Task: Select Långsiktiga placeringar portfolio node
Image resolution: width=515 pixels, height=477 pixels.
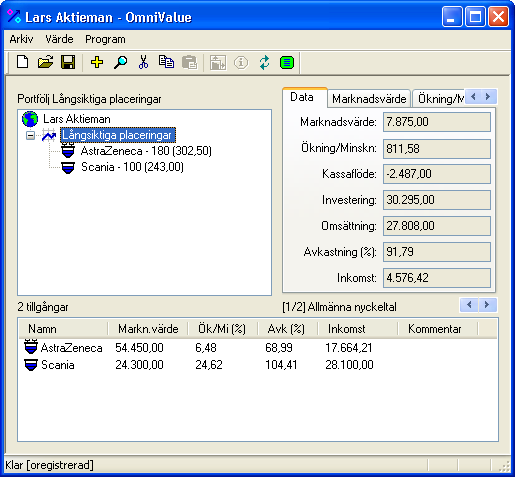Action: click(118, 135)
